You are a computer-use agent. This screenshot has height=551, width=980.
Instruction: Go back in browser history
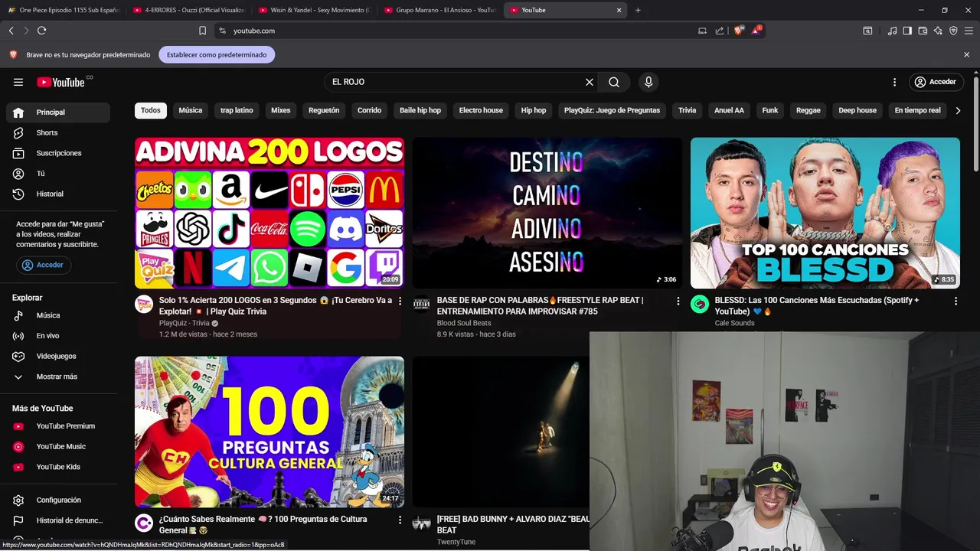point(11,31)
